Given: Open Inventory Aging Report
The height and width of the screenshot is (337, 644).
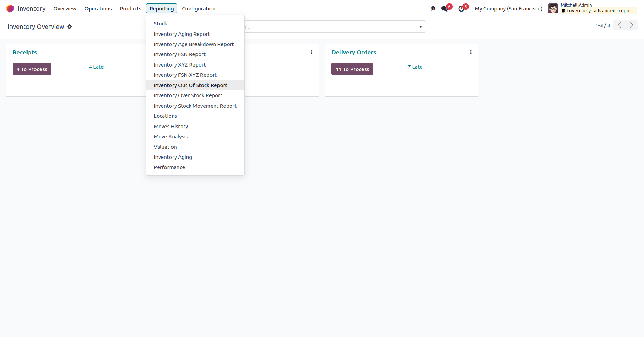Looking at the screenshot, I should coord(195,34).
